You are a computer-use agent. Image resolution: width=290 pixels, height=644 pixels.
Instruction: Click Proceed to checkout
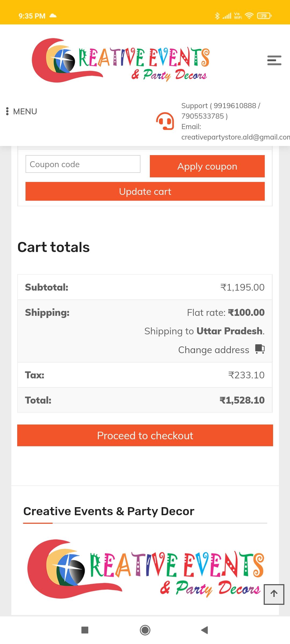pos(145,436)
